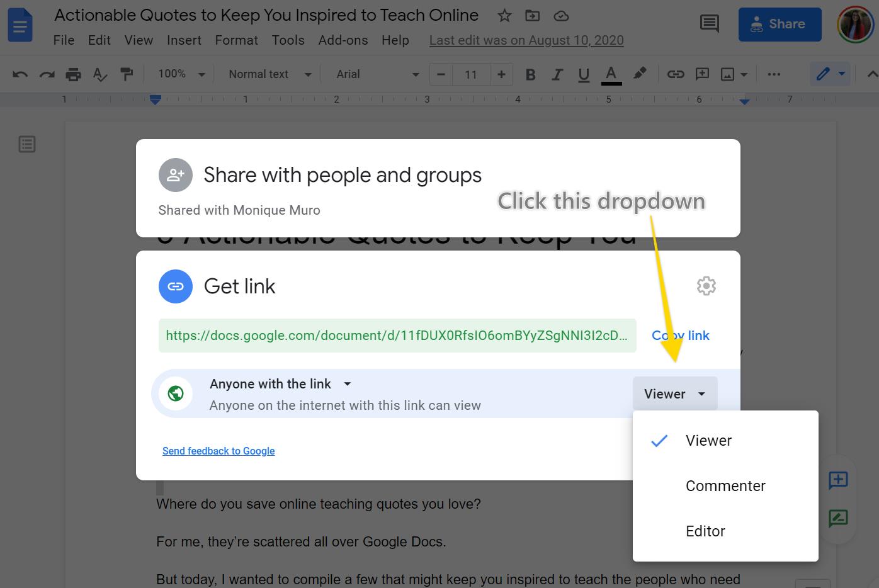
Task: Insert an image from the toolbar
Action: click(727, 74)
